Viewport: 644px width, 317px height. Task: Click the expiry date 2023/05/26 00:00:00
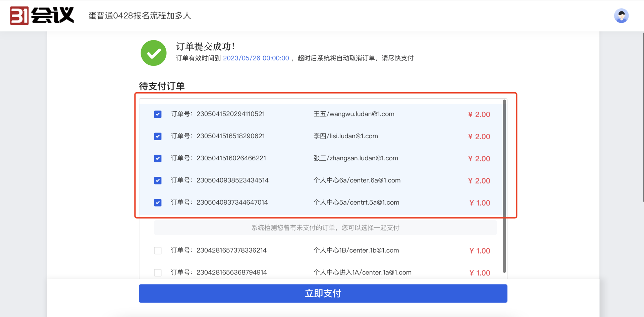click(x=256, y=58)
